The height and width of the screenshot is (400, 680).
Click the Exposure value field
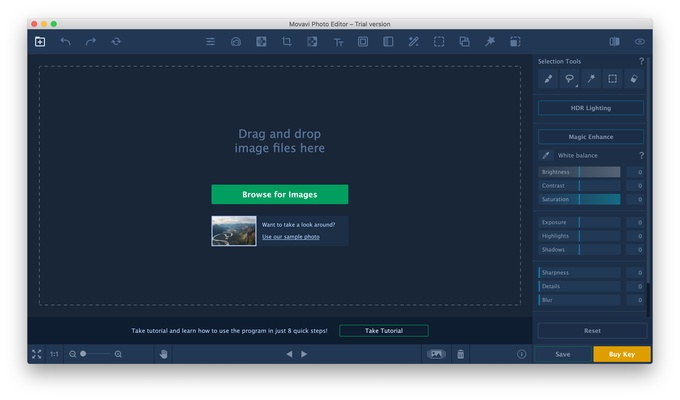point(635,223)
